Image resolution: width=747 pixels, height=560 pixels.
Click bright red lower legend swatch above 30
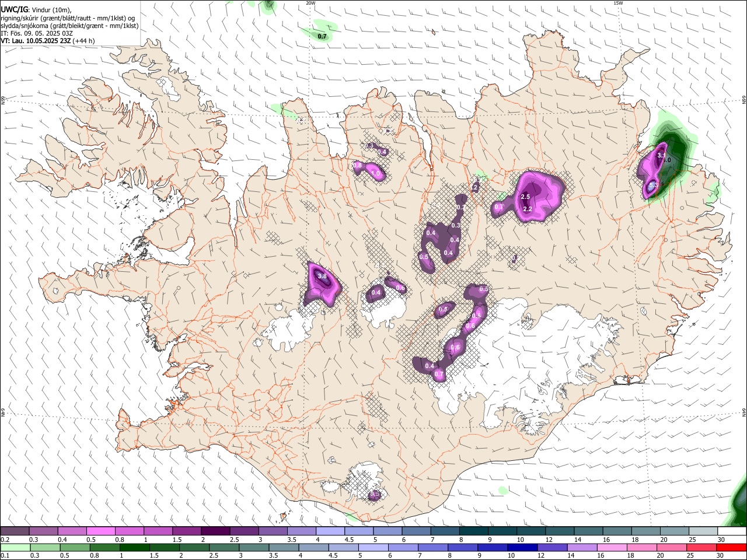click(731, 547)
